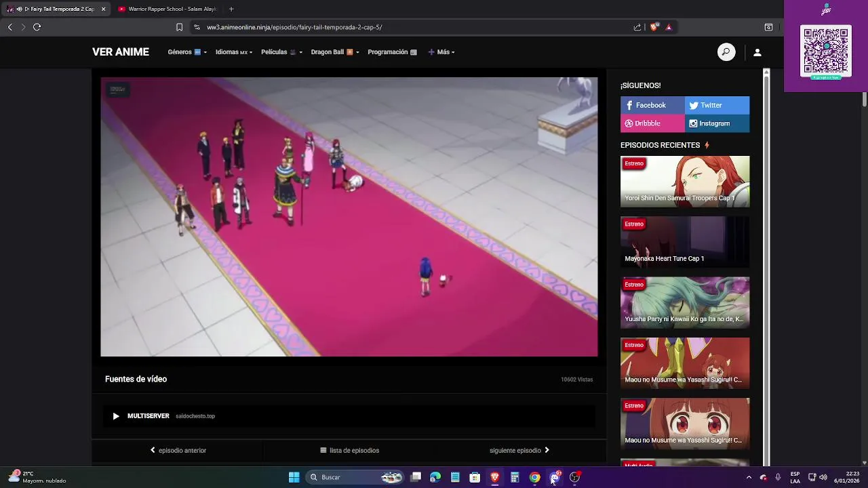Switch to the Warrior Rapper School tab
868x488 pixels.
click(167, 9)
